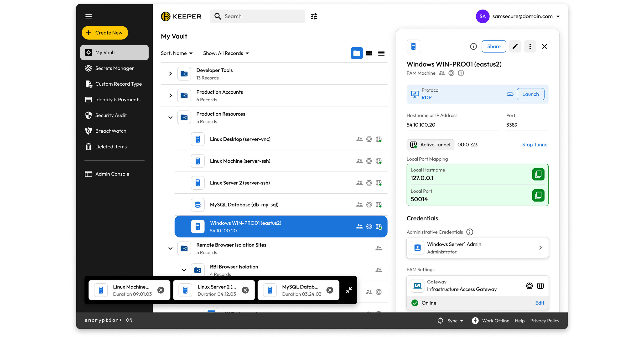This screenshot has height=337, width=644.
Task: Open the three-dot record options menu
Action: tap(530, 47)
